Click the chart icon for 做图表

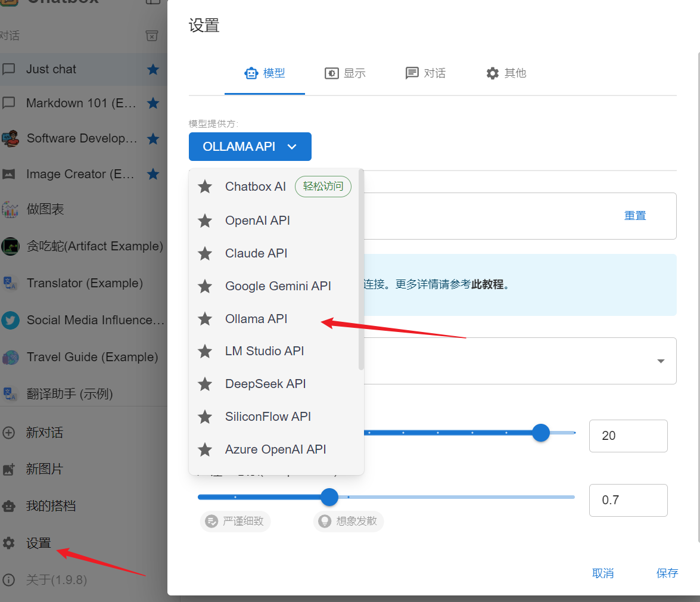pos(10,209)
